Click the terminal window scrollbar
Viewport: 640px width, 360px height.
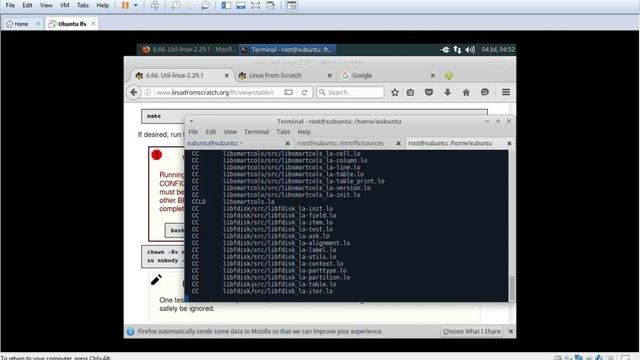512,287
